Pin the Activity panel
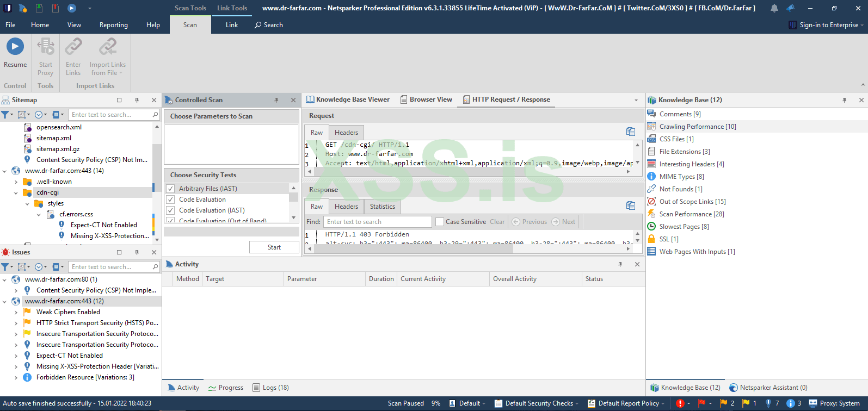Image resolution: width=868 pixels, height=411 pixels. [x=620, y=264]
